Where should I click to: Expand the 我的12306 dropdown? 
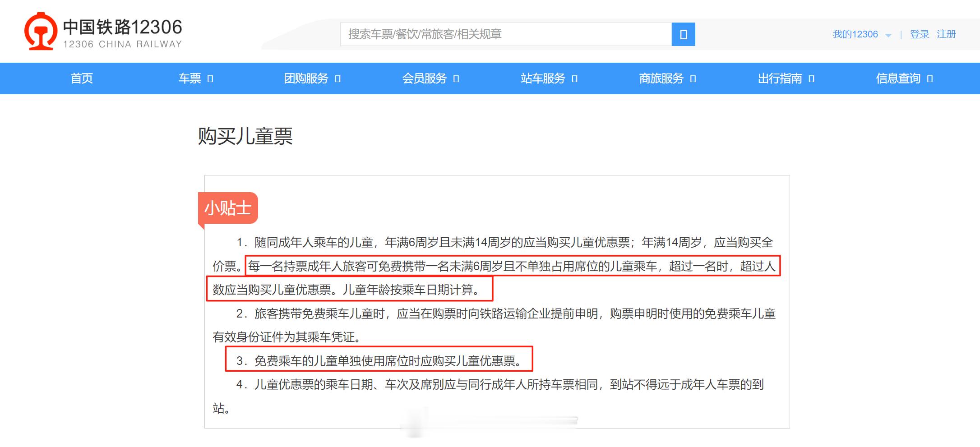tap(862, 34)
